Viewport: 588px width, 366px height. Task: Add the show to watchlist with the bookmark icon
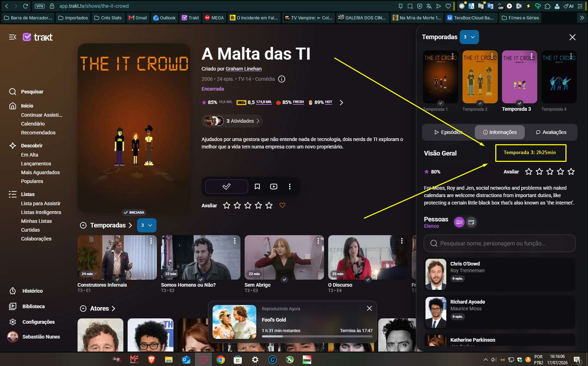[x=257, y=187]
